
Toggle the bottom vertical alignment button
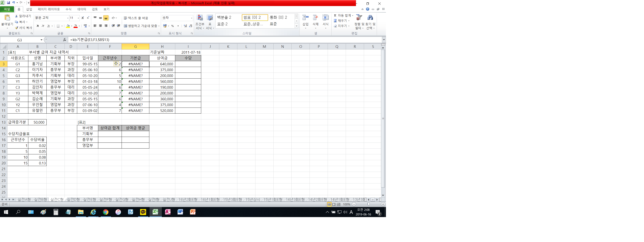(x=106, y=18)
